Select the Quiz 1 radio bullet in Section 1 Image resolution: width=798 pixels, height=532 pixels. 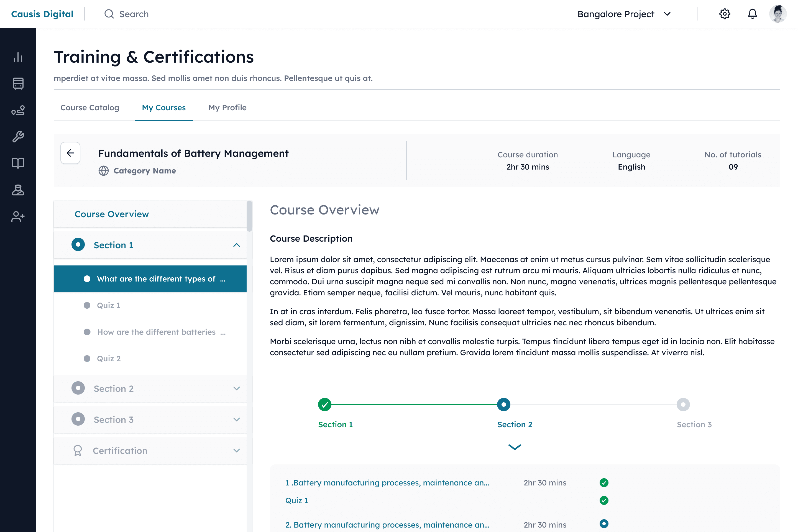pos(87,305)
